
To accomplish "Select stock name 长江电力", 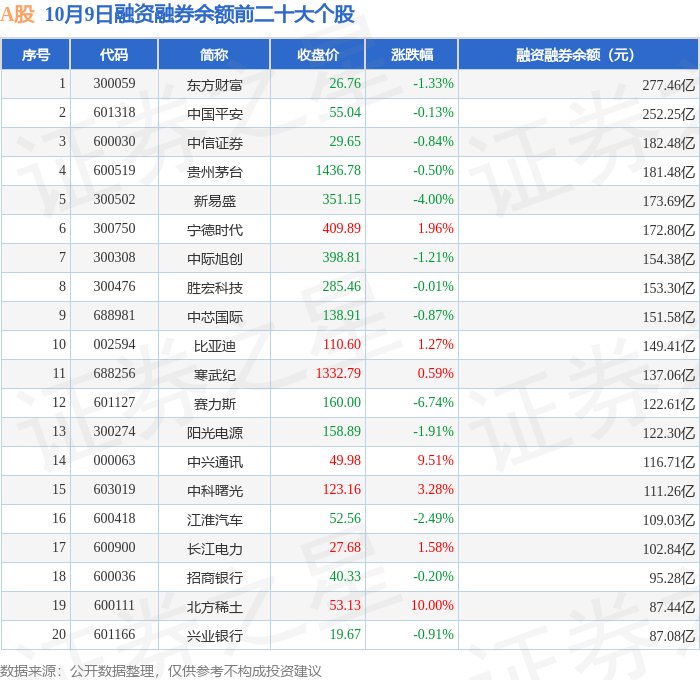I will [214, 549].
